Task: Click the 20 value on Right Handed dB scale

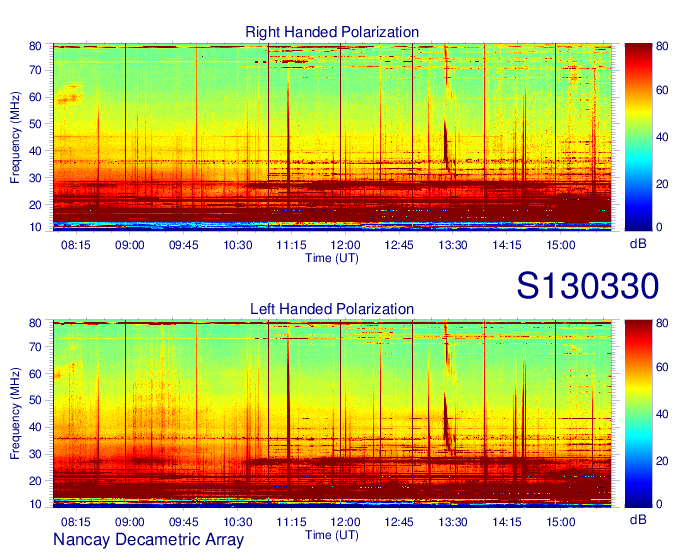Action: pyautogui.click(x=662, y=184)
